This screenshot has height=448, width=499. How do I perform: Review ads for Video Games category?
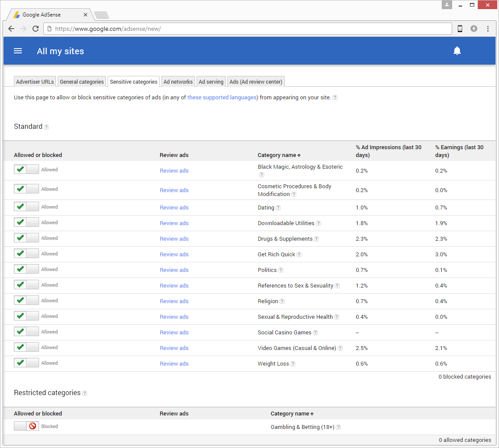(x=174, y=348)
